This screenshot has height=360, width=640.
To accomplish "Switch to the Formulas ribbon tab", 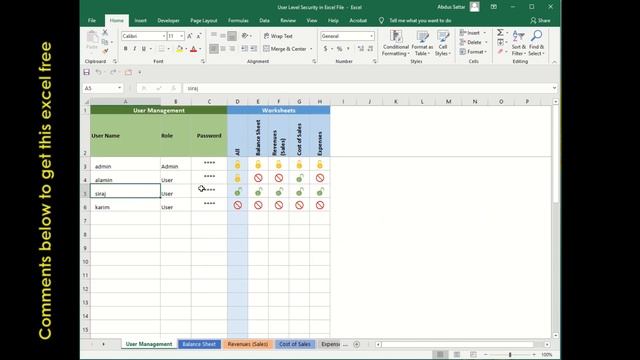I will (x=238, y=20).
